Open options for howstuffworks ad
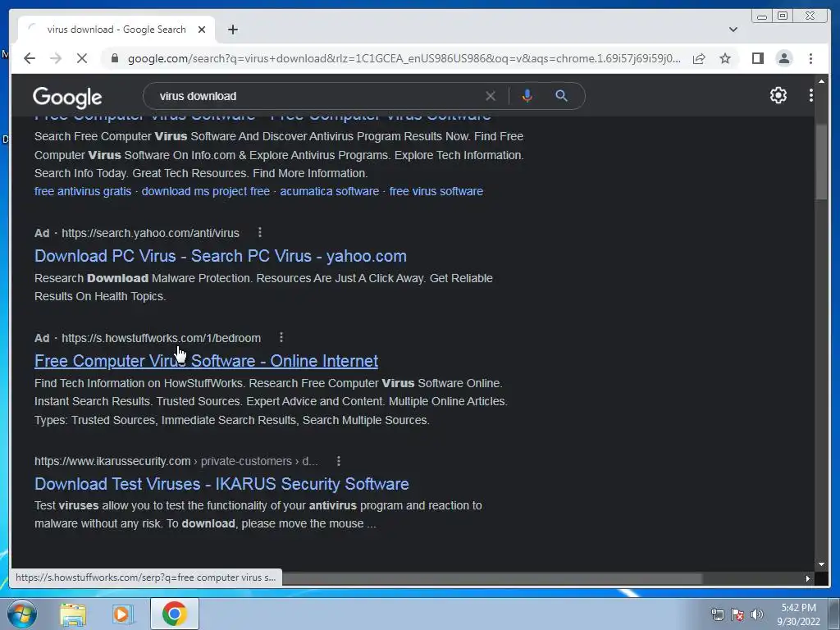 (x=281, y=337)
